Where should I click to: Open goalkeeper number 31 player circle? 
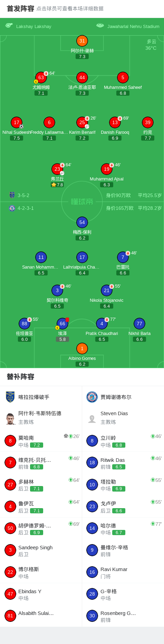click(82, 41)
